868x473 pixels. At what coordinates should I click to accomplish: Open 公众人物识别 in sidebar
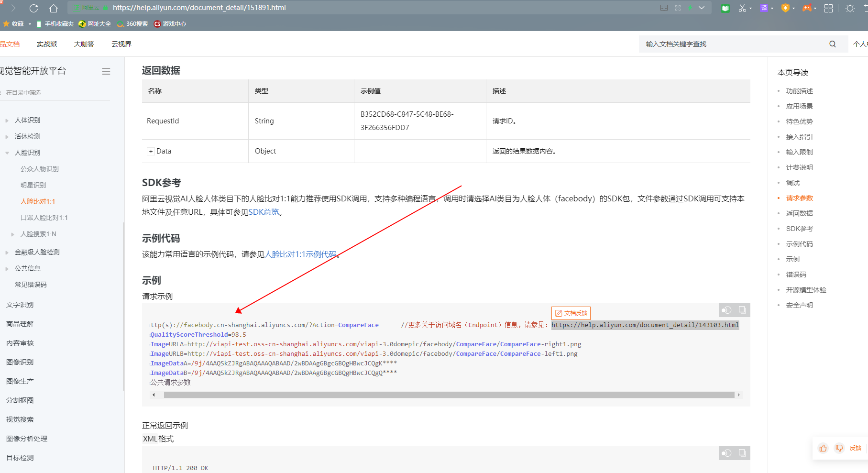coord(40,169)
